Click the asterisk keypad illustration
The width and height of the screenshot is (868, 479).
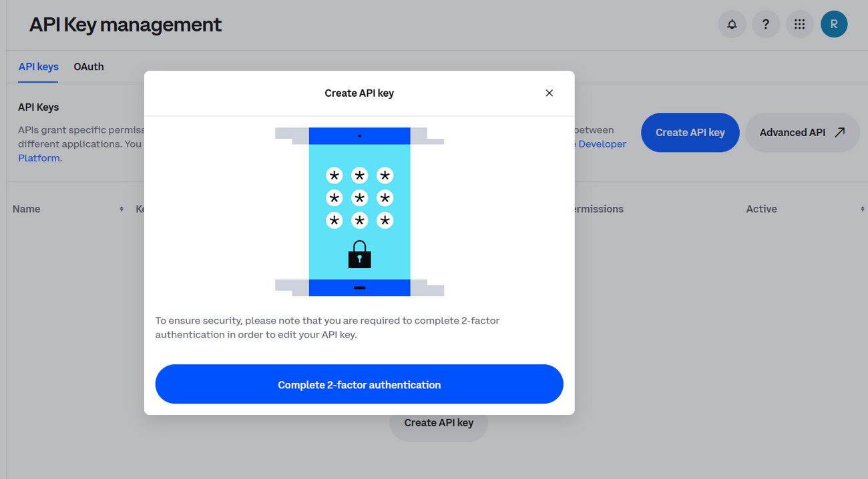[359, 197]
